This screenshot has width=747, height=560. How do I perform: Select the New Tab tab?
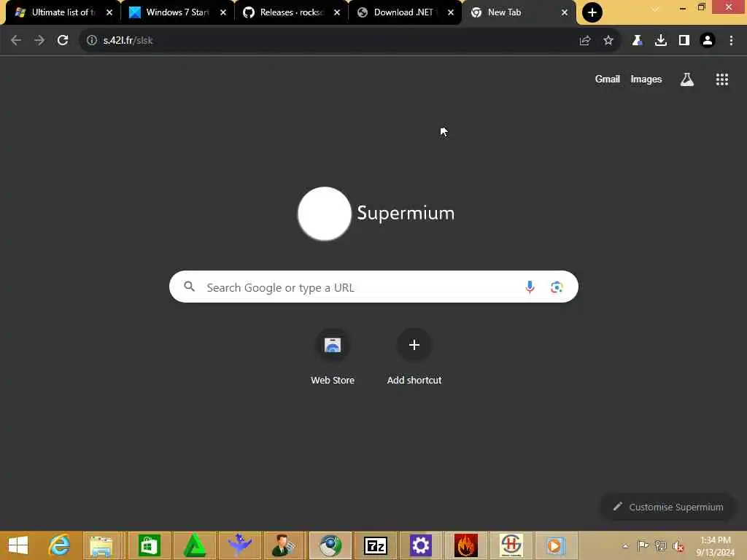518,12
